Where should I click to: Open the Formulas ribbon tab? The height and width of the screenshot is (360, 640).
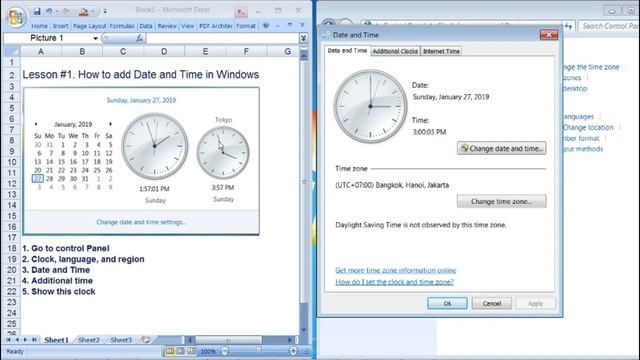122,26
